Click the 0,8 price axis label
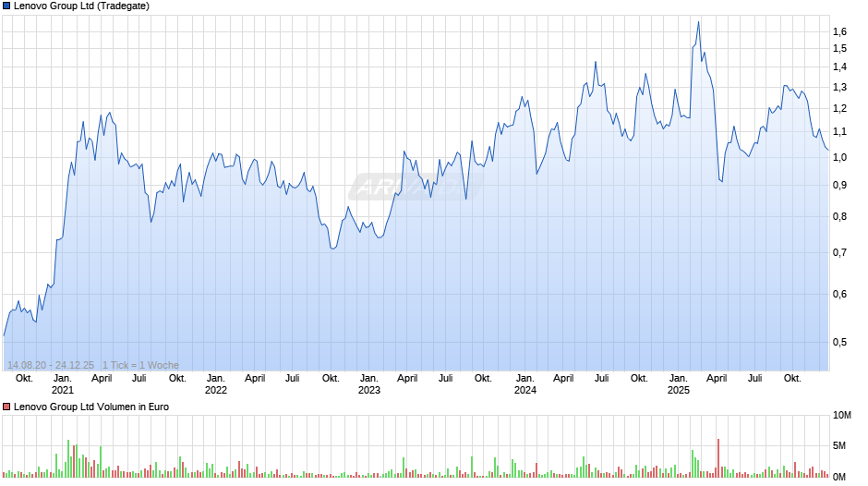868x486 pixels. pyautogui.click(x=839, y=217)
